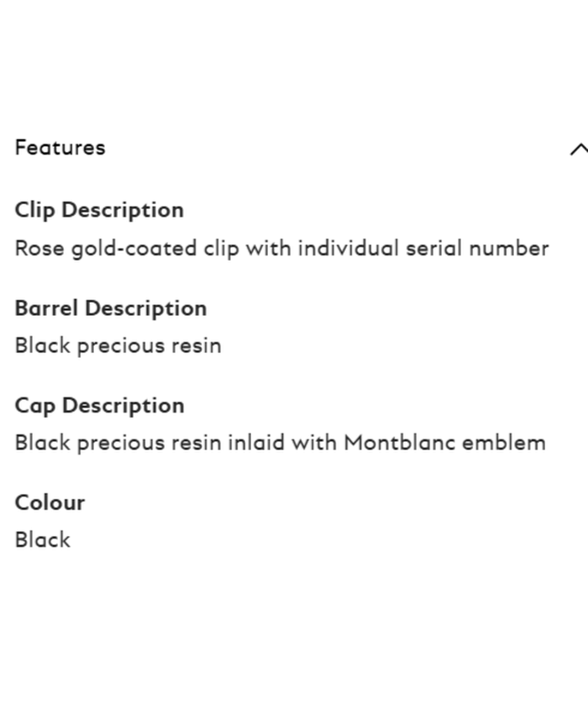Click the word Black under Barrel Description
The height and width of the screenshot is (714, 588).
click(x=42, y=346)
